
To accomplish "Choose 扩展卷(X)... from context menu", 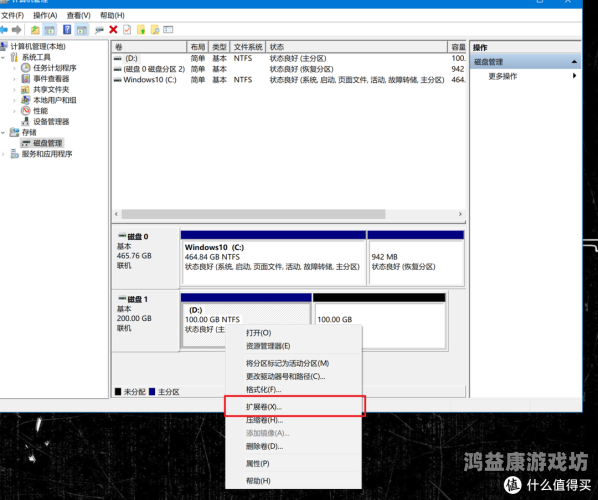I will pyautogui.click(x=294, y=407).
